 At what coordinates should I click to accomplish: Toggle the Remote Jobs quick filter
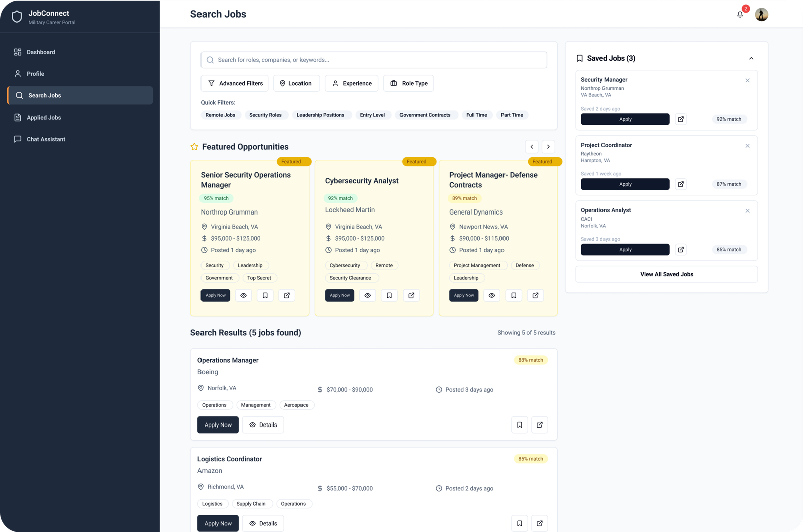coord(220,115)
